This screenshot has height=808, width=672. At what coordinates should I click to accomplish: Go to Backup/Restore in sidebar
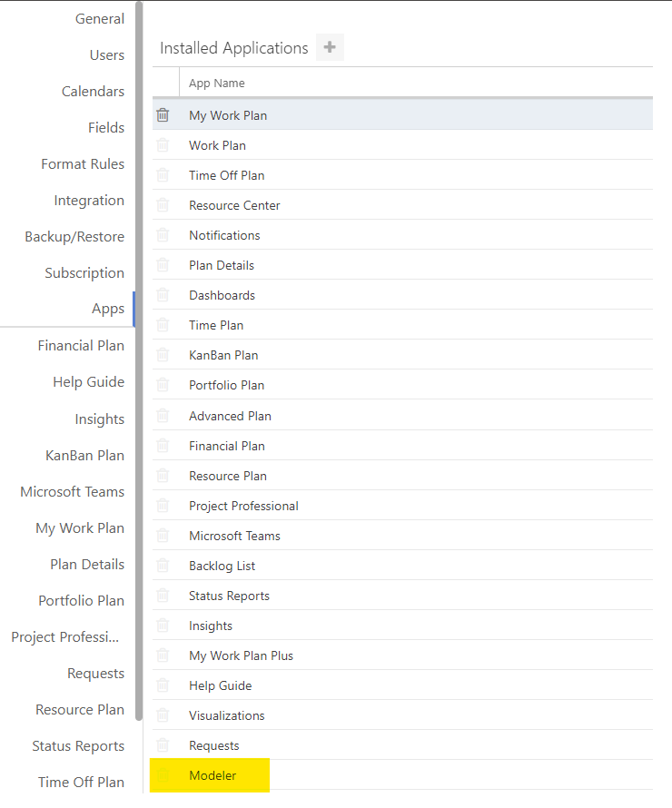(74, 237)
